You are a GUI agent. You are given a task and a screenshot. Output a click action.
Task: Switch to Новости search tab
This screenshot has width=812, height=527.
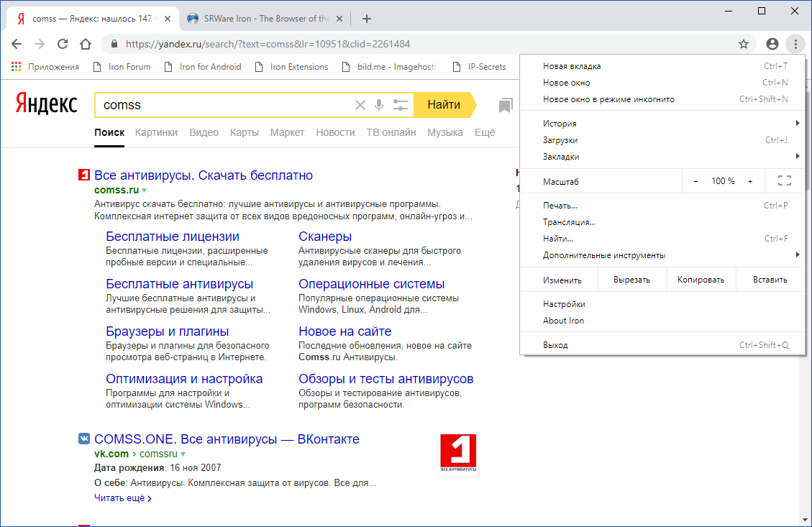tap(336, 132)
